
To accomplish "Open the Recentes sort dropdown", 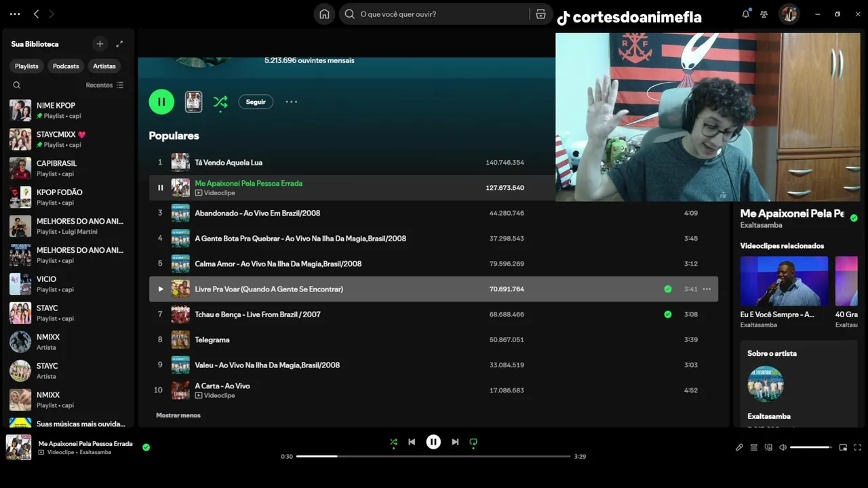I will pos(104,85).
